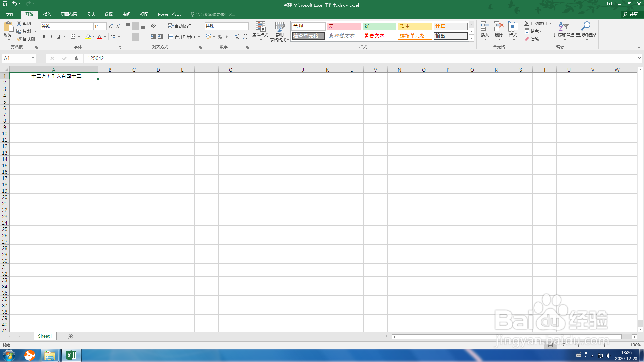Apply the 警告文本 warning text style
Screen dimensions: 644x362
click(x=380, y=36)
